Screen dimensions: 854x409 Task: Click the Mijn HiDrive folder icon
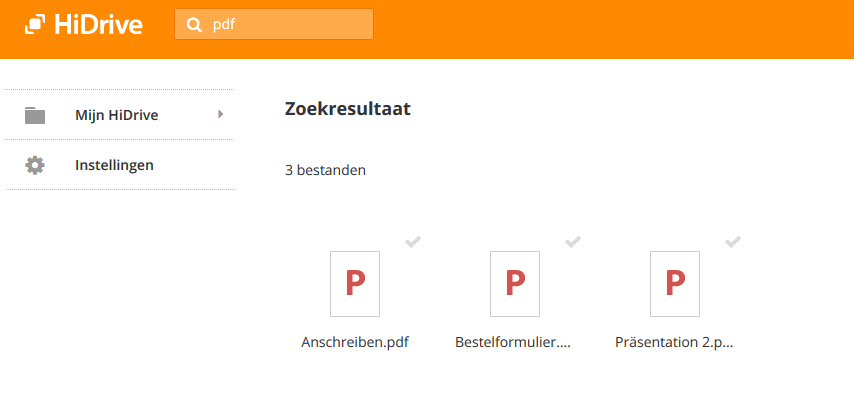coord(35,115)
